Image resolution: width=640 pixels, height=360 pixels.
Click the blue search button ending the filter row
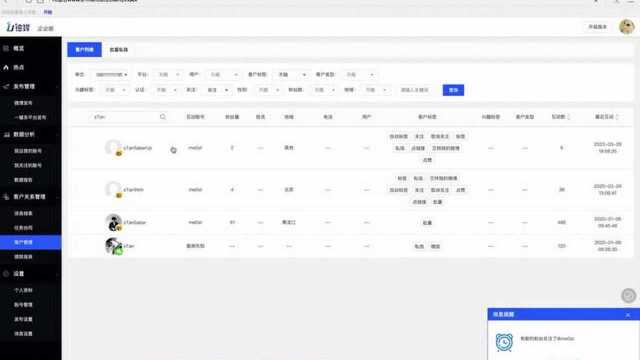point(453,90)
